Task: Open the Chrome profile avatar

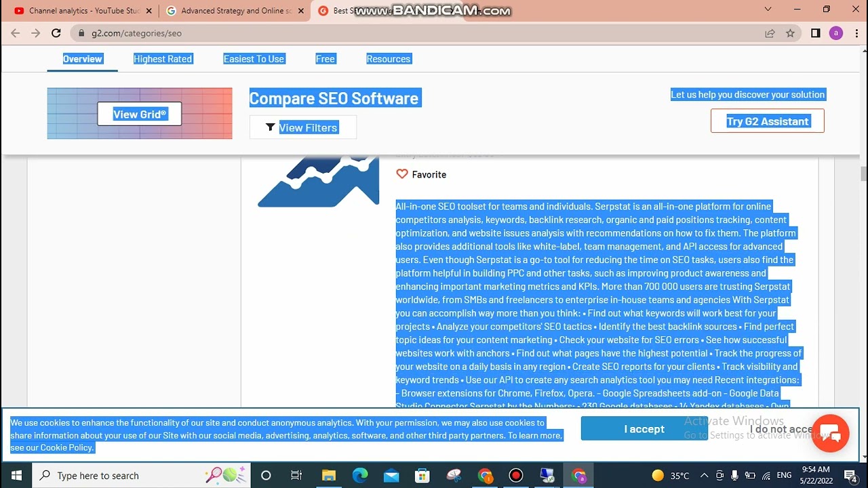Action: point(836,33)
